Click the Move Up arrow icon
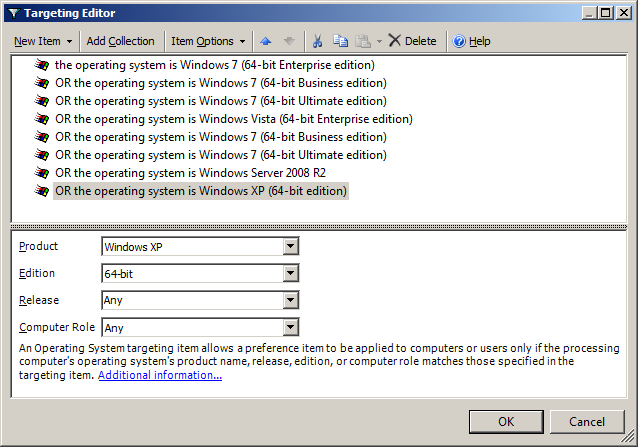The image size is (638, 447). tap(265, 41)
